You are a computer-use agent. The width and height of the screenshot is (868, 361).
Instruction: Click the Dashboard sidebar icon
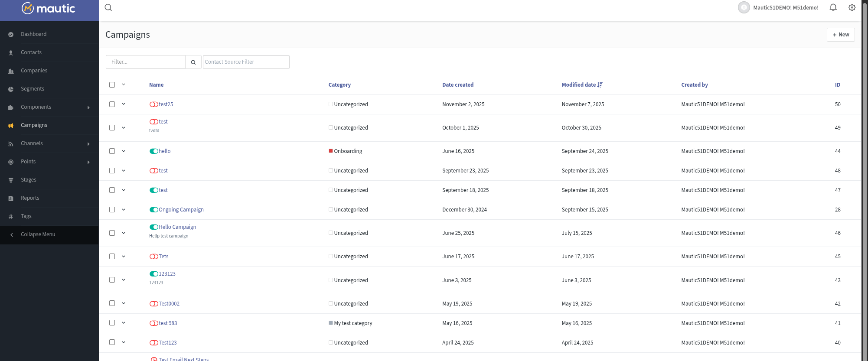click(11, 35)
